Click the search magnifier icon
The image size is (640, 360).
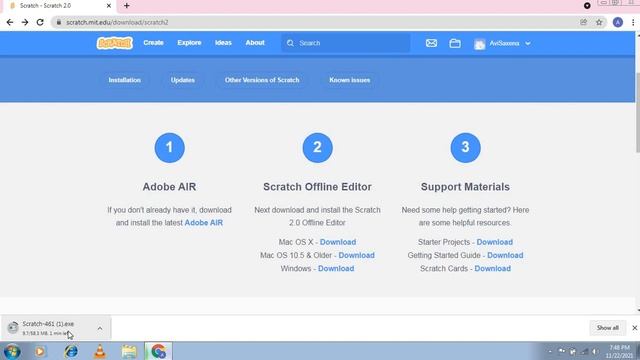click(x=290, y=43)
